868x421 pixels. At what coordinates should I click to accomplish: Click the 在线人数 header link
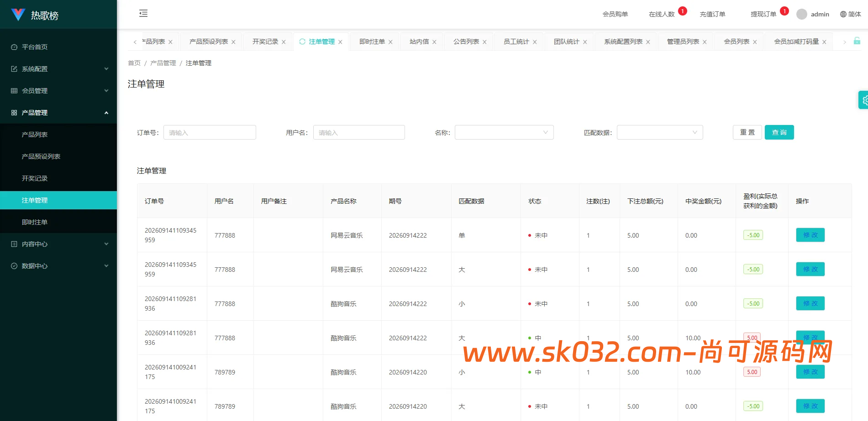point(662,14)
